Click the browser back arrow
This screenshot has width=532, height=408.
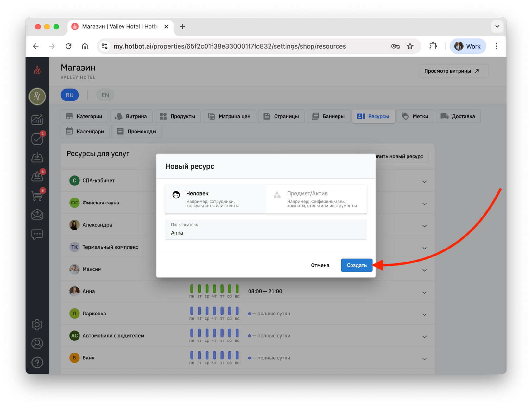point(35,46)
